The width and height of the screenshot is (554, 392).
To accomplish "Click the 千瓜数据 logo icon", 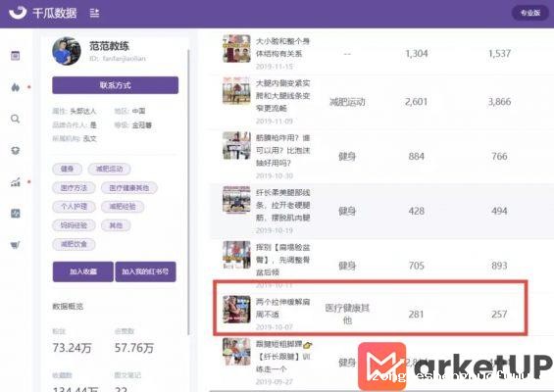I will pos(18,13).
